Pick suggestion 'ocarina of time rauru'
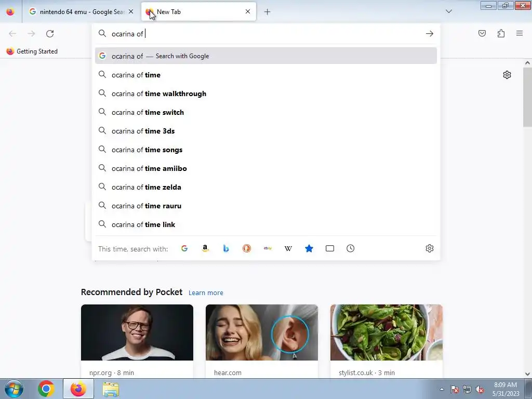 (x=265, y=206)
